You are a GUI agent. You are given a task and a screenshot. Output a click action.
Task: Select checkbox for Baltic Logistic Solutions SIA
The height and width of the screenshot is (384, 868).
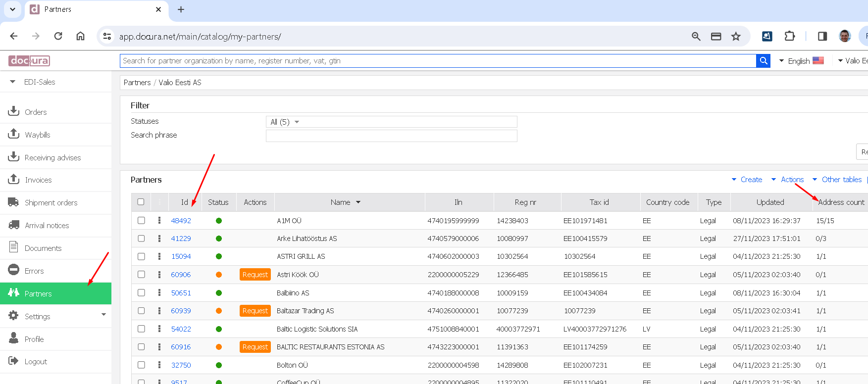coord(141,329)
